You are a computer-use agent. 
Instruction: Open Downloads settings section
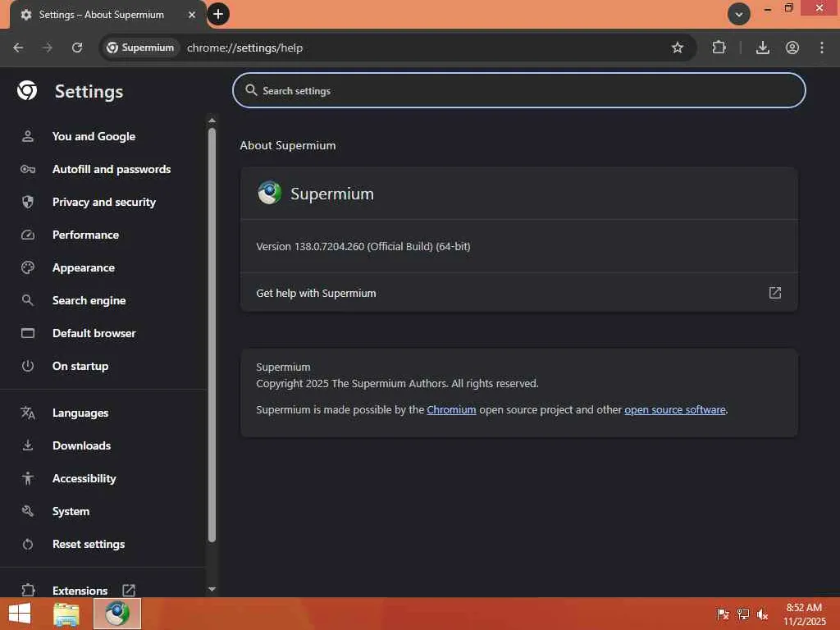pyautogui.click(x=81, y=445)
